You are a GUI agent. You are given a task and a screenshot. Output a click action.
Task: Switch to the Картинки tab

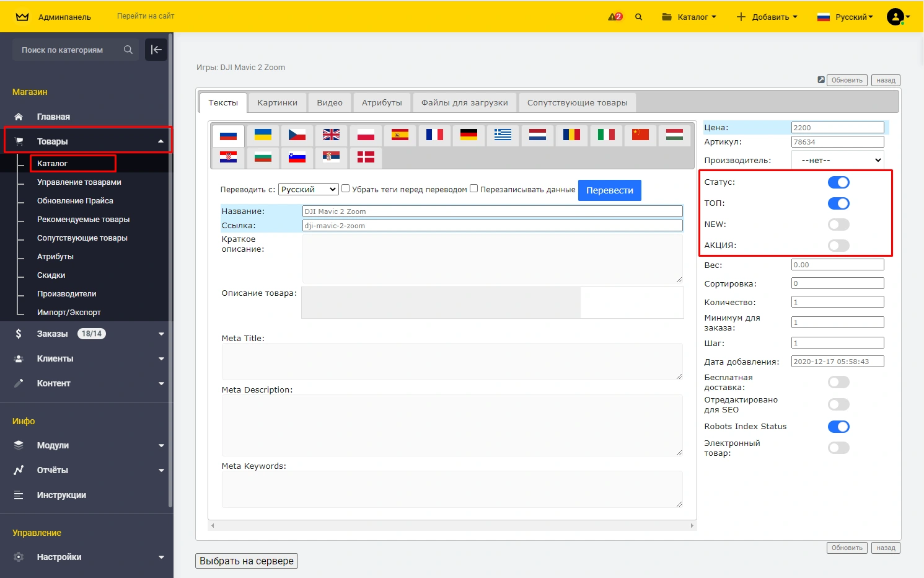pos(277,103)
